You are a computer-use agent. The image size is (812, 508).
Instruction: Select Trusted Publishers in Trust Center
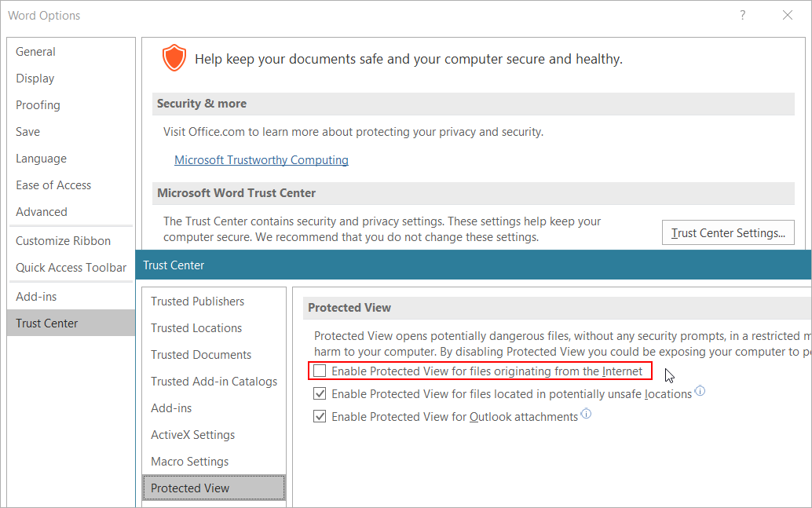click(197, 302)
